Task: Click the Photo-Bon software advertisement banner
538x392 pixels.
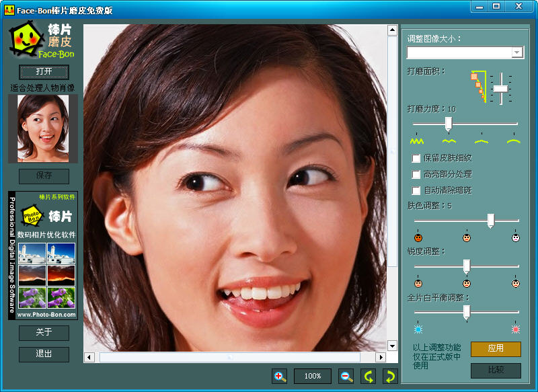Action: pos(43,256)
